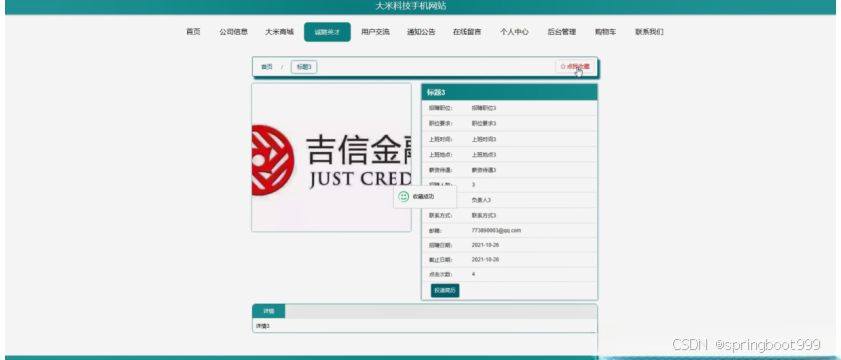
Task: Go to 大米商城 in the navigation bar
Action: (x=279, y=32)
